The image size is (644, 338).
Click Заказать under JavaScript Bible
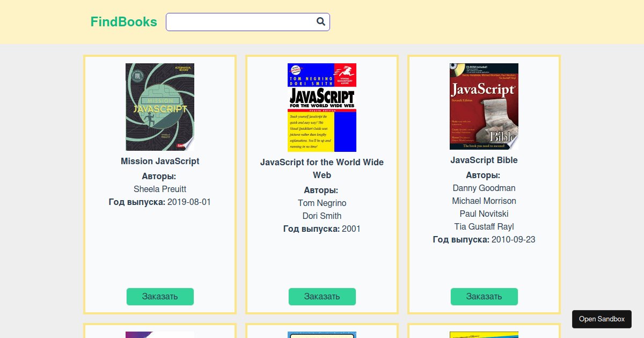pos(484,296)
